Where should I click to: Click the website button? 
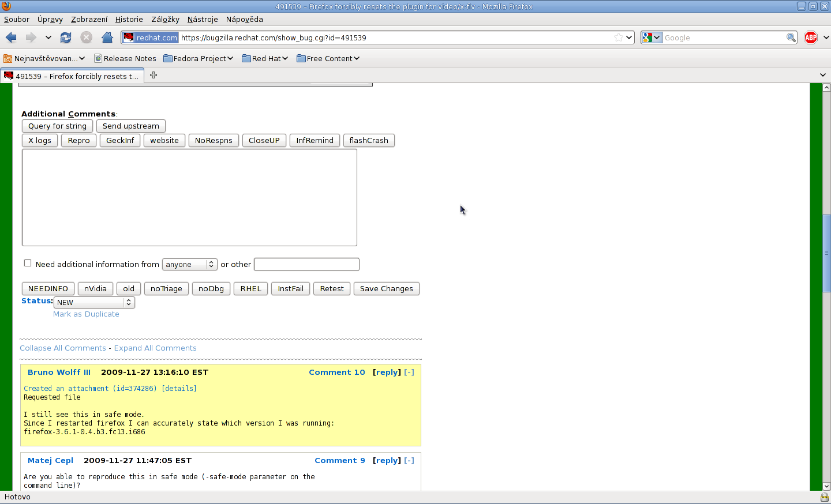click(164, 140)
